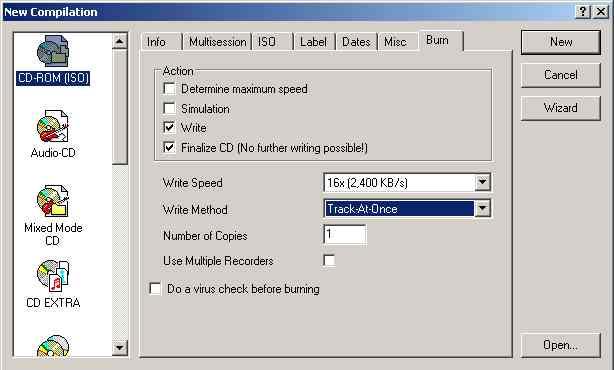Choose the Audio-CD compilation type icon
The image size is (614, 370).
[x=53, y=126]
